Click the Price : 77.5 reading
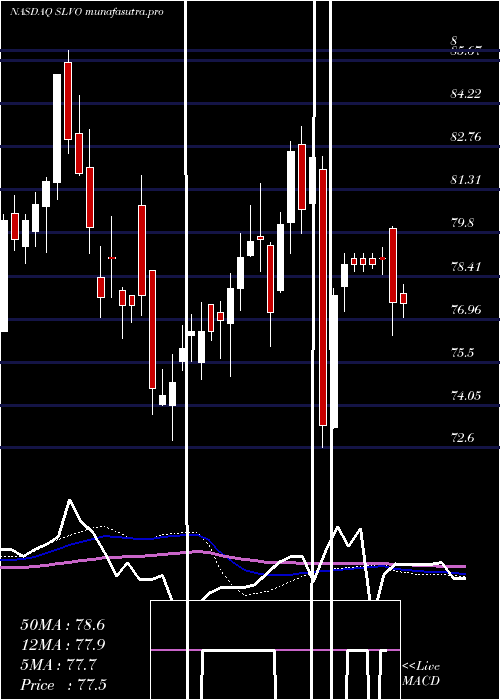 point(63,685)
